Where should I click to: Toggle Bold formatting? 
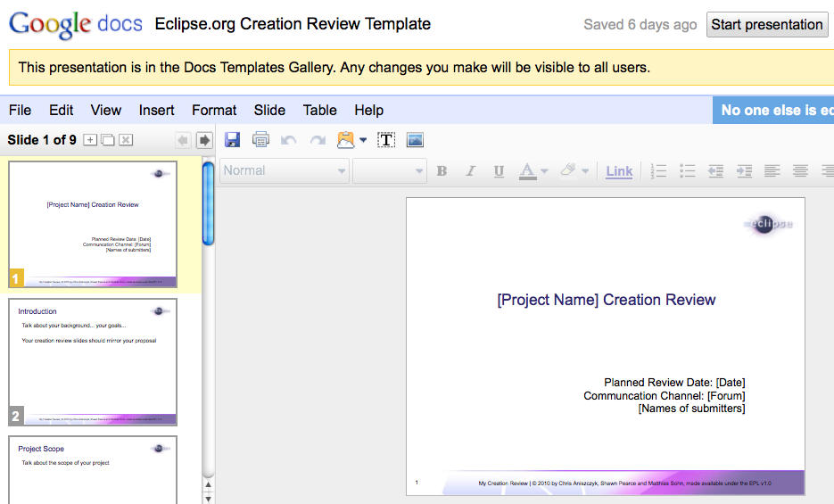pyautogui.click(x=442, y=171)
